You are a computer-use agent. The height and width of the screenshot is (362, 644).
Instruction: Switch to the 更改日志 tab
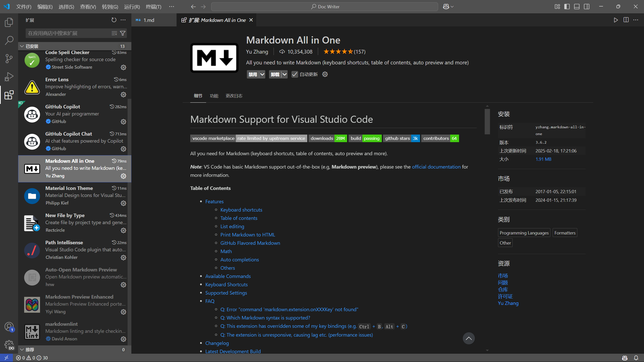pyautogui.click(x=234, y=96)
